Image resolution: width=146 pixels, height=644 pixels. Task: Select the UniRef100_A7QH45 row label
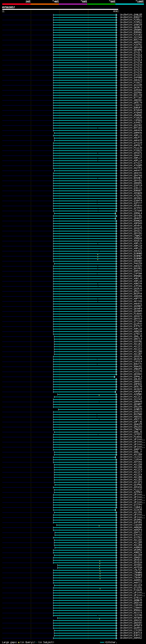click(x=131, y=113)
